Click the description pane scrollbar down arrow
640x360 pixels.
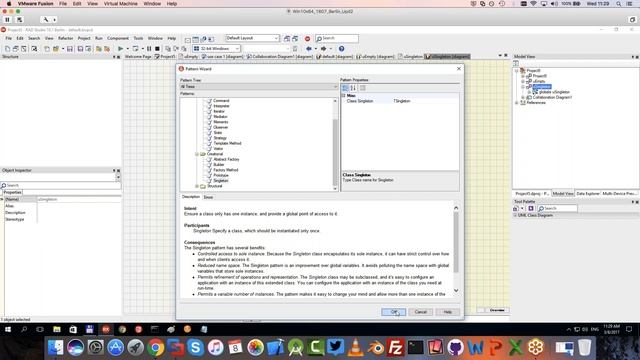pos(456,291)
